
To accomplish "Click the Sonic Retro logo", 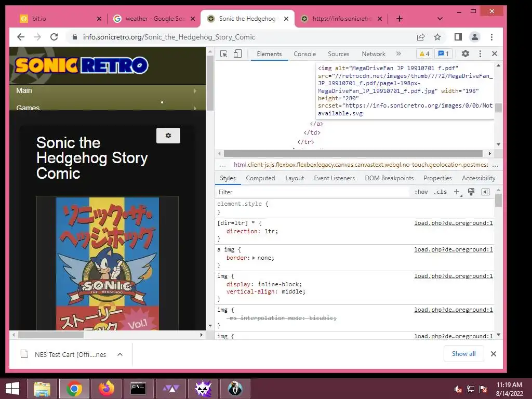I will coord(82,65).
